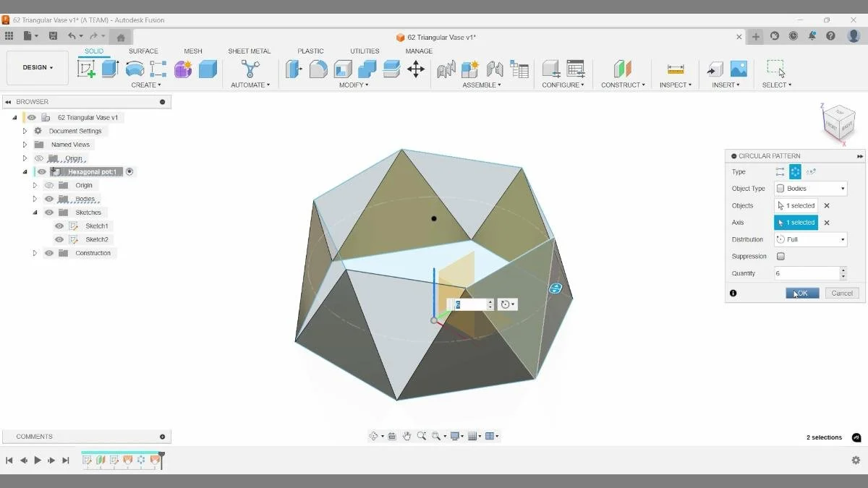Open the ASSEMBLE dropdown menu
The height and width of the screenshot is (488, 868).
click(482, 85)
